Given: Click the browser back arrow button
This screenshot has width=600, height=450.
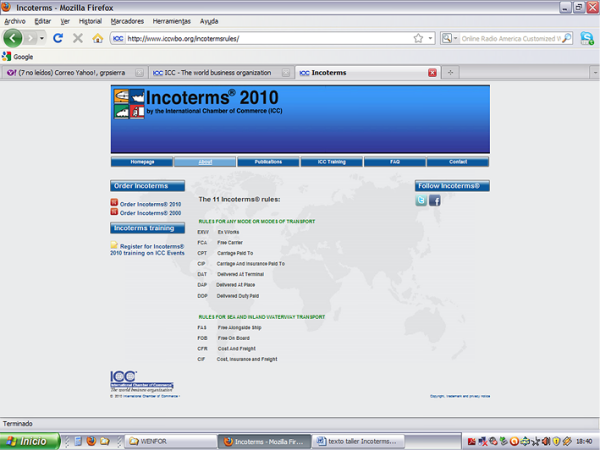Looking at the screenshot, I should click(x=13, y=38).
